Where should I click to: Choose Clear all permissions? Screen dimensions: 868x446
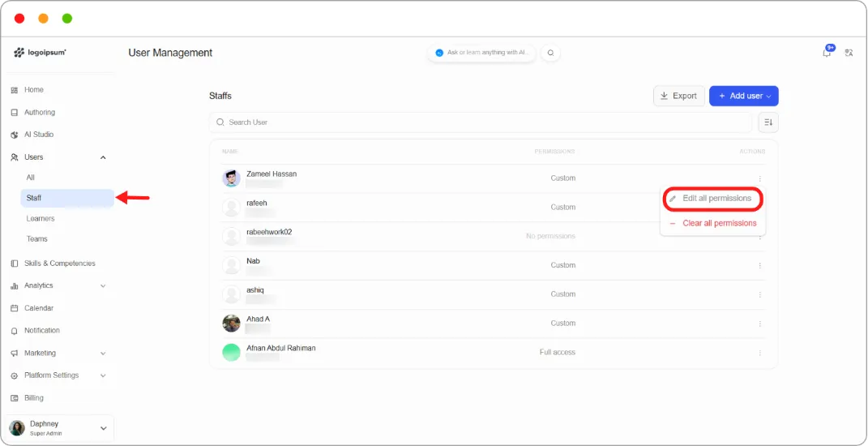click(x=713, y=223)
